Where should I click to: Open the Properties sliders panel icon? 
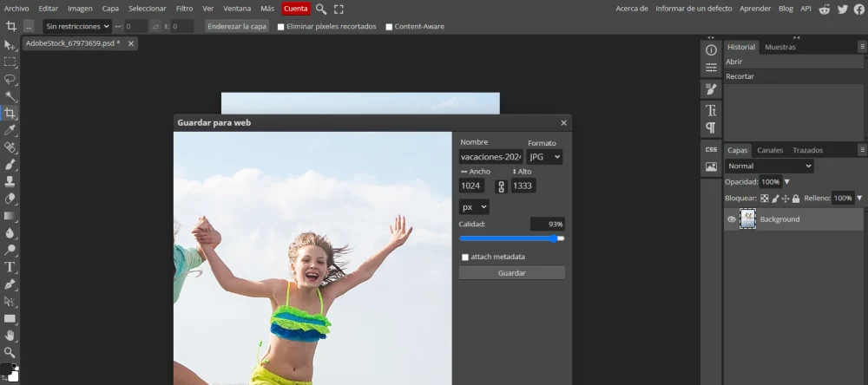click(x=712, y=68)
